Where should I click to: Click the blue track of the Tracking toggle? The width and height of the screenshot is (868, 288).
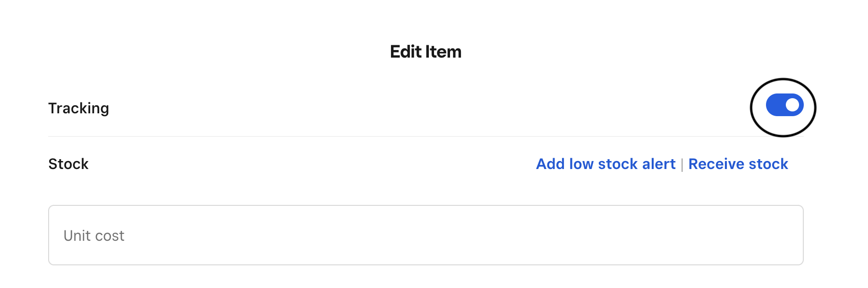coord(775,105)
